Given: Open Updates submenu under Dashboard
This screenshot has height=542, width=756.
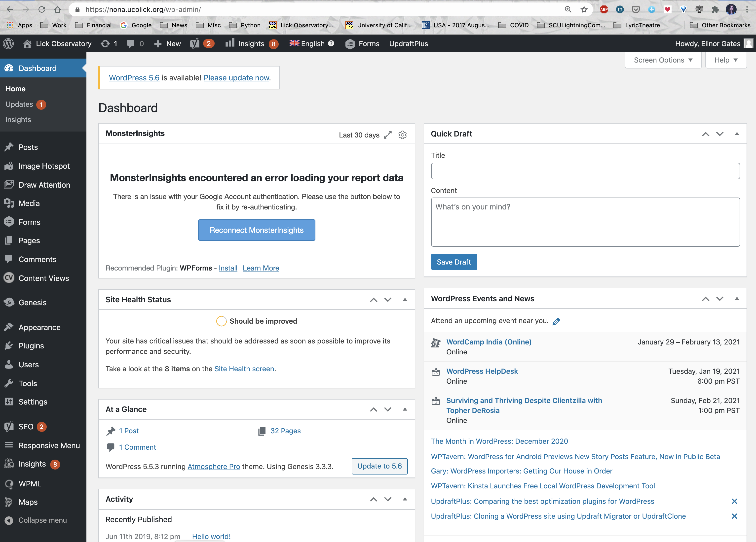Looking at the screenshot, I should 26,104.
